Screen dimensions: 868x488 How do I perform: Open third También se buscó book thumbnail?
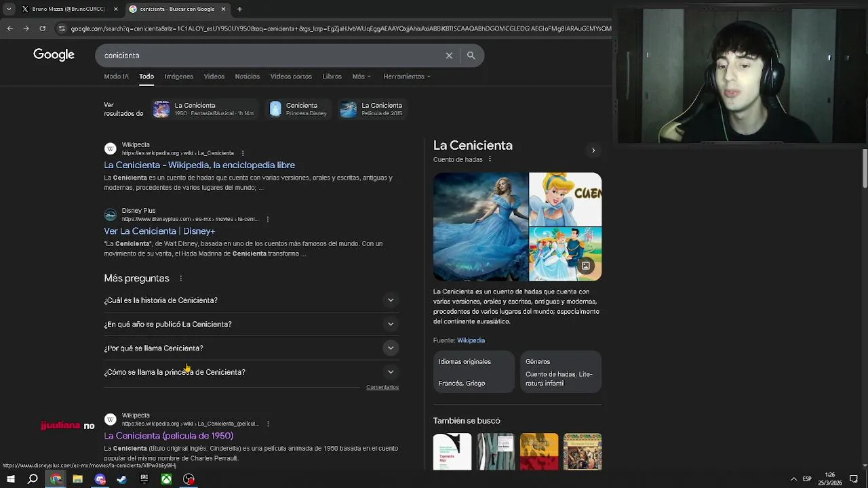click(539, 451)
